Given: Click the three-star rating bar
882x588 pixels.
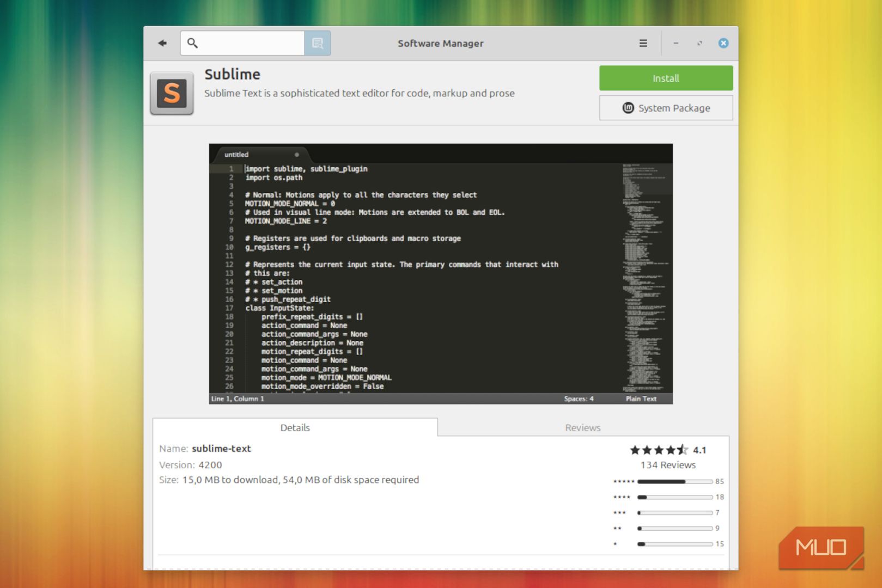Looking at the screenshot, I should click(x=675, y=513).
